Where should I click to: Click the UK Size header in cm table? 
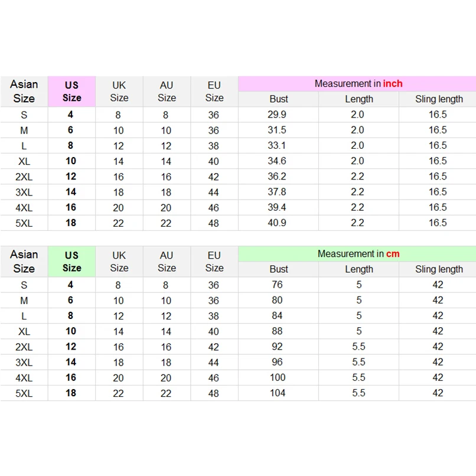click(x=119, y=262)
